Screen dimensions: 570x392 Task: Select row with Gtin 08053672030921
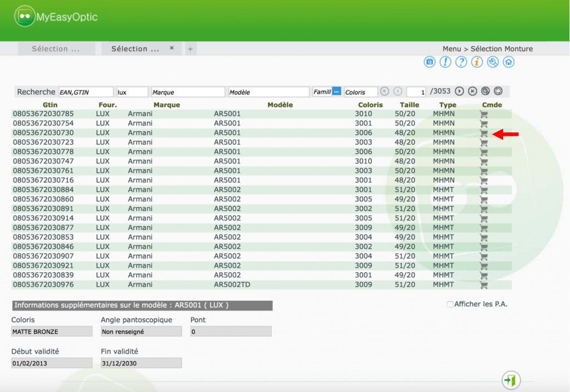[262, 266]
